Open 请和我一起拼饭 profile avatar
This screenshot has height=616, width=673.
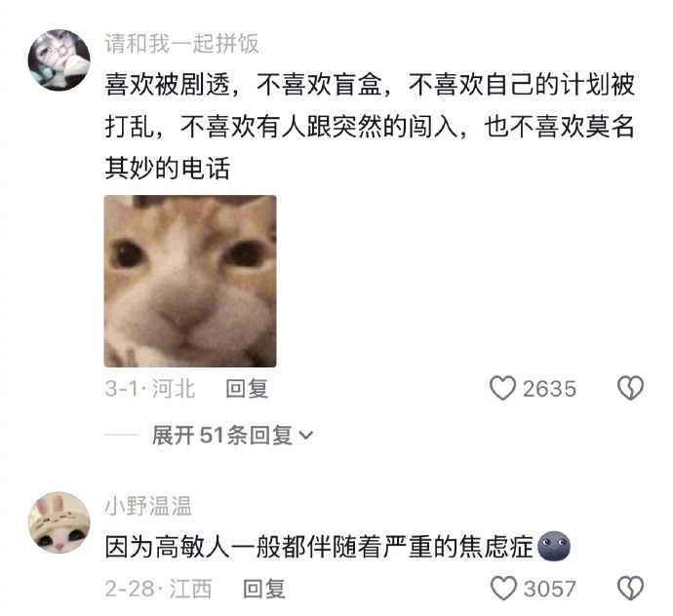click(x=59, y=59)
